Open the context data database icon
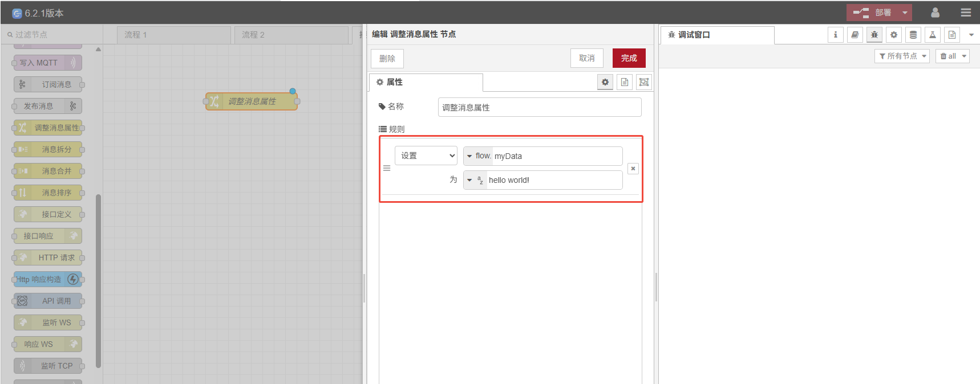This screenshot has height=384, width=980. tap(913, 35)
